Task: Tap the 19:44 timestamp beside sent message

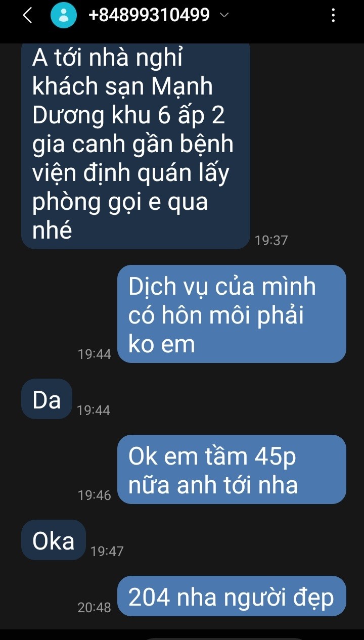Action: pyautogui.click(x=95, y=354)
